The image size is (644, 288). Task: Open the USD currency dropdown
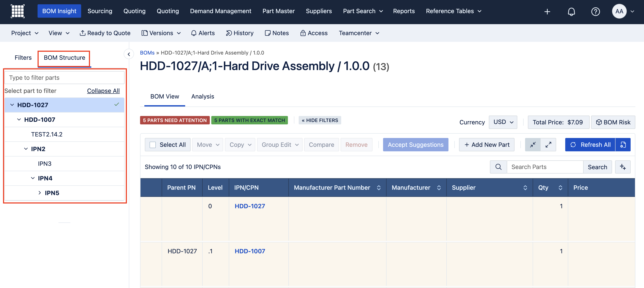point(503,122)
